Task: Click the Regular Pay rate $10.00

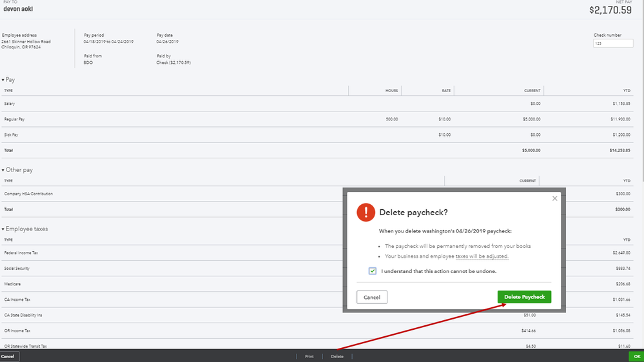Action: click(x=444, y=119)
